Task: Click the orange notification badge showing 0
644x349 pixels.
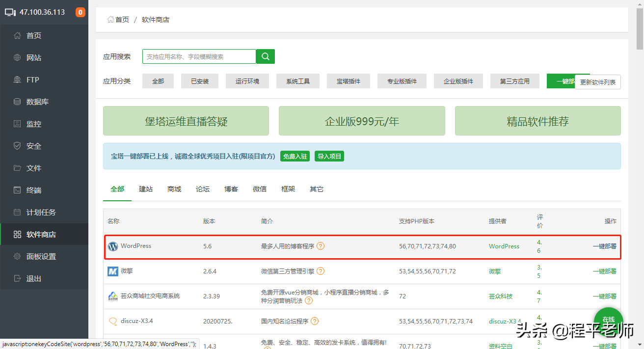Action: [x=80, y=12]
